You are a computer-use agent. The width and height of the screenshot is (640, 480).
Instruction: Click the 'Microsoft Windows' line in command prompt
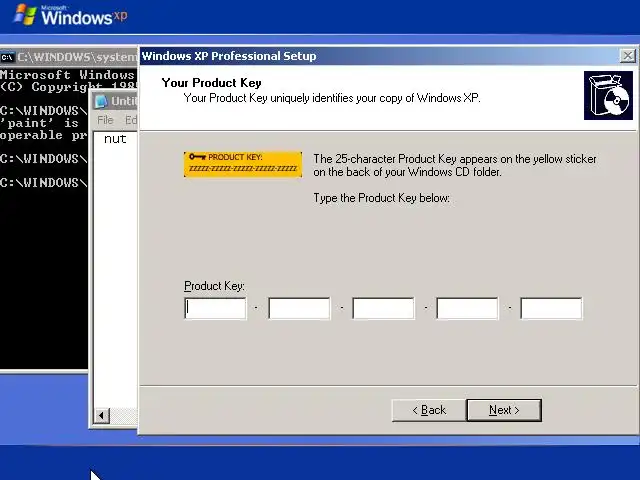point(67,75)
